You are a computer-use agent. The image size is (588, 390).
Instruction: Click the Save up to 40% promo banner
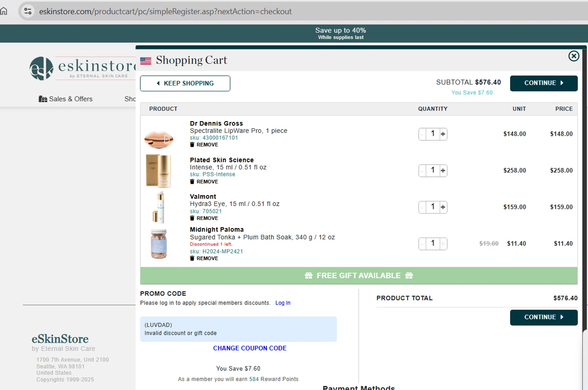pyautogui.click(x=341, y=33)
